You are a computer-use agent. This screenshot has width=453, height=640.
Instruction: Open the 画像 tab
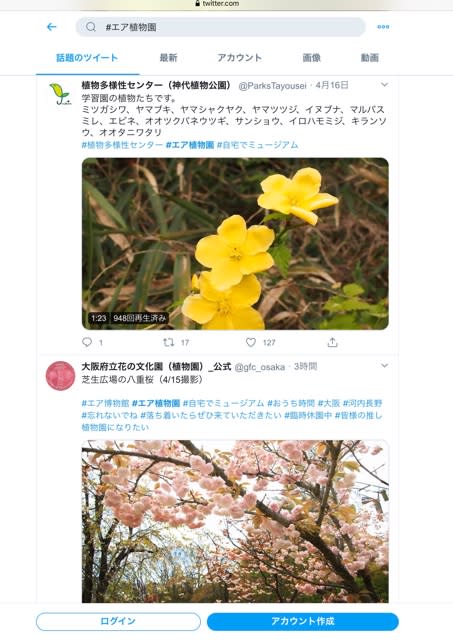[311, 58]
